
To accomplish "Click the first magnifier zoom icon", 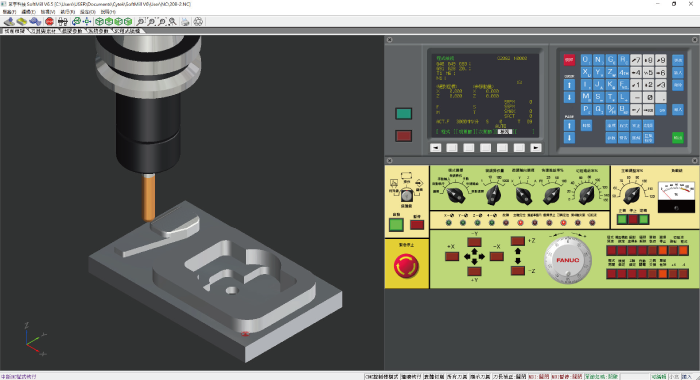I will point(140,21).
